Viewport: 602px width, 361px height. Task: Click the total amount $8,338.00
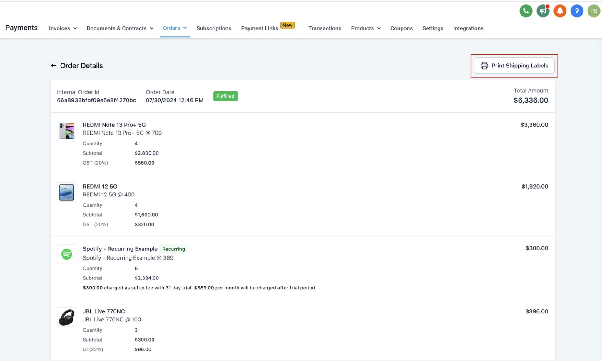[531, 101]
